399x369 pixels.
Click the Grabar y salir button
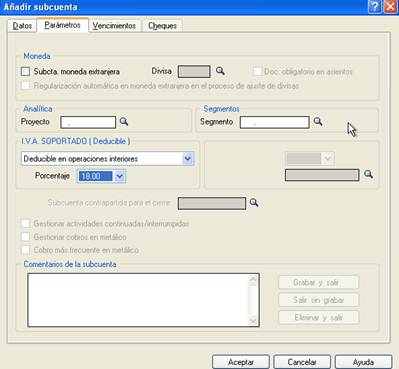click(319, 282)
